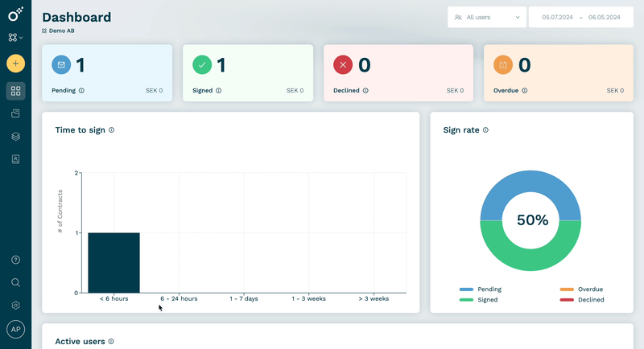Click the info icon next to Declined
Image resolution: width=644 pixels, height=349 pixels.
point(365,91)
